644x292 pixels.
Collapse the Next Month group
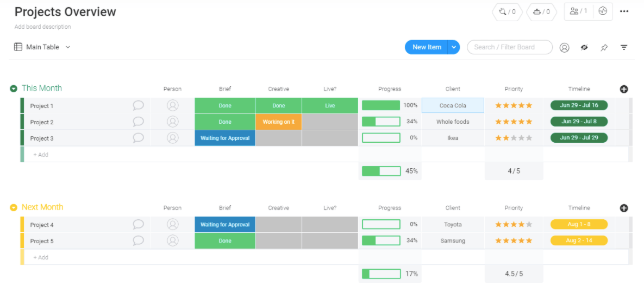point(14,207)
